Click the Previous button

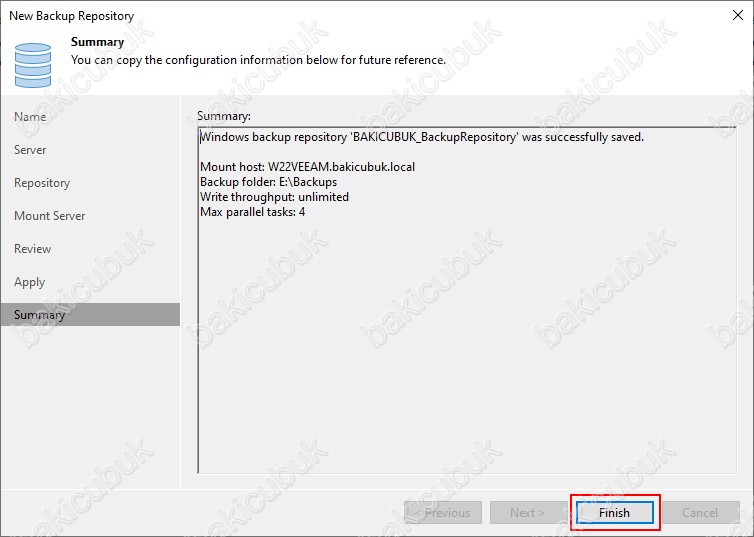[443, 513]
